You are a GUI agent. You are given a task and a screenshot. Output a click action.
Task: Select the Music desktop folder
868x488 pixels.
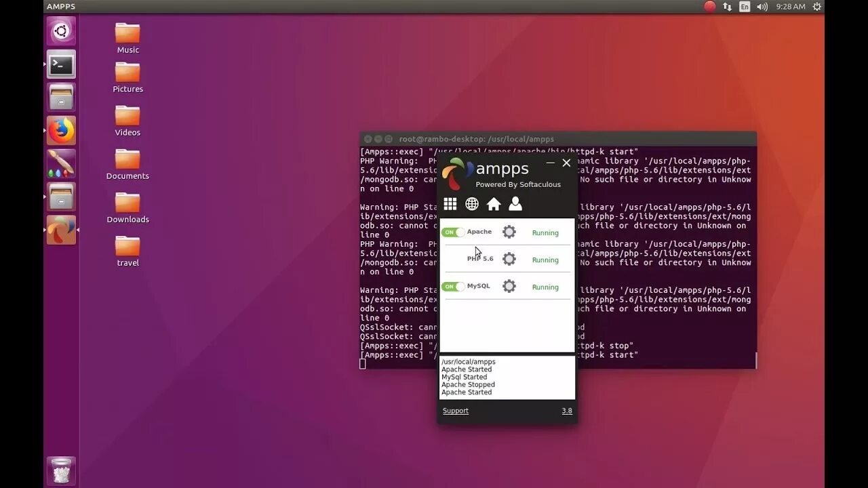tap(127, 39)
